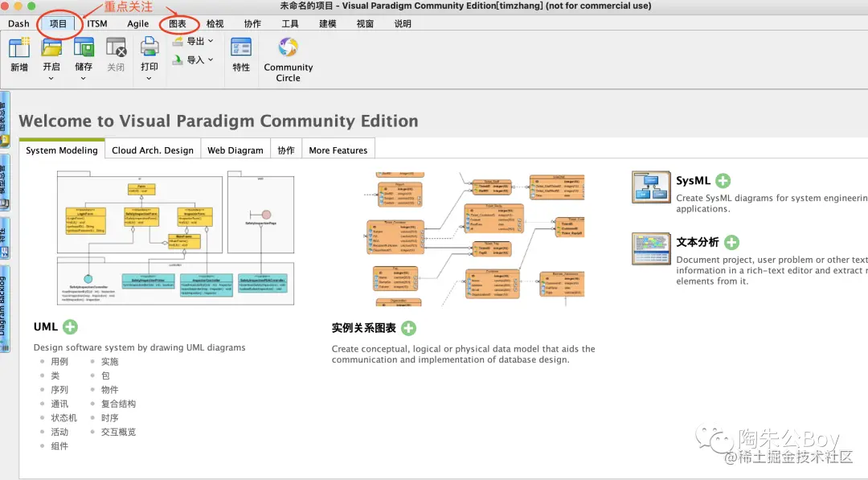Select the 物件 object diagram link
The width and height of the screenshot is (868, 480).
109,390
